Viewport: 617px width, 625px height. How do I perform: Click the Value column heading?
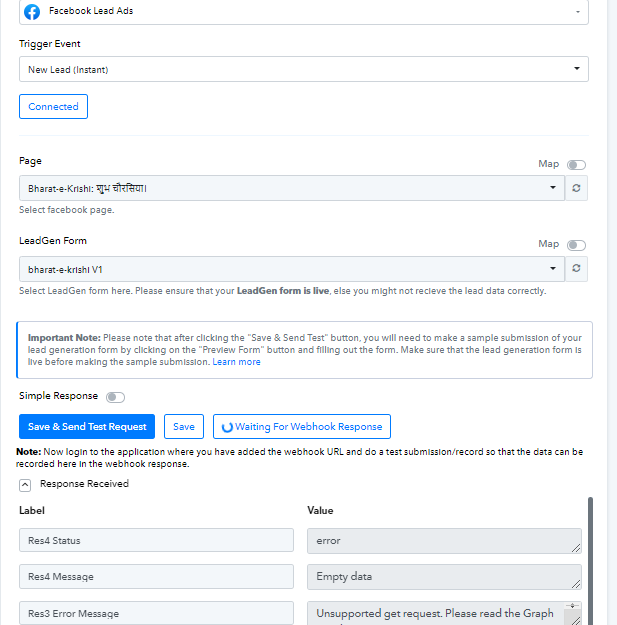(320, 511)
